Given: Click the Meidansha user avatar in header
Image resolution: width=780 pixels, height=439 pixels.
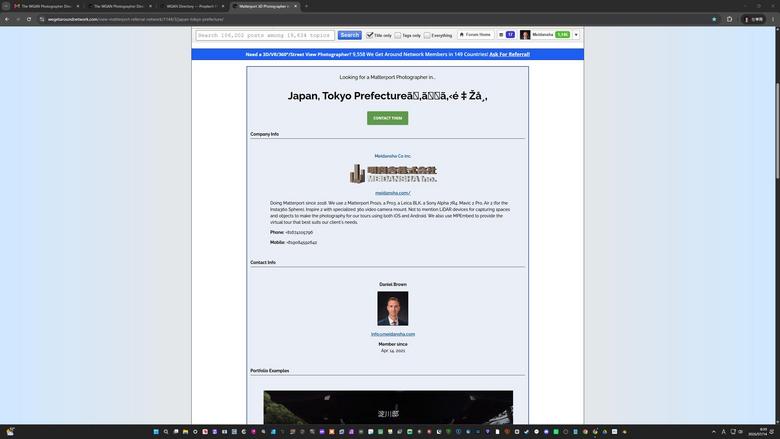Looking at the screenshot, I should tap(525, 35).
